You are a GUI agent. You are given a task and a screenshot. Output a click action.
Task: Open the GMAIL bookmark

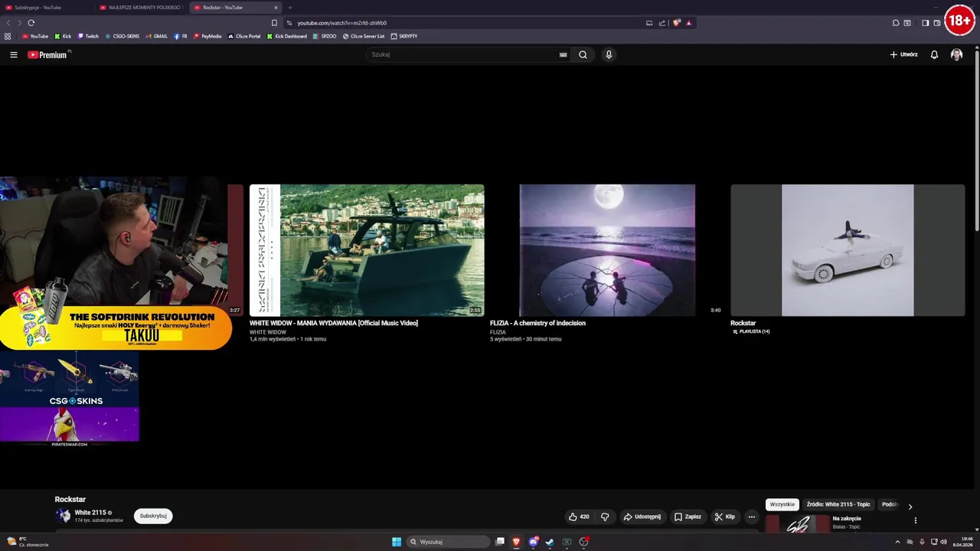(156, 36)
